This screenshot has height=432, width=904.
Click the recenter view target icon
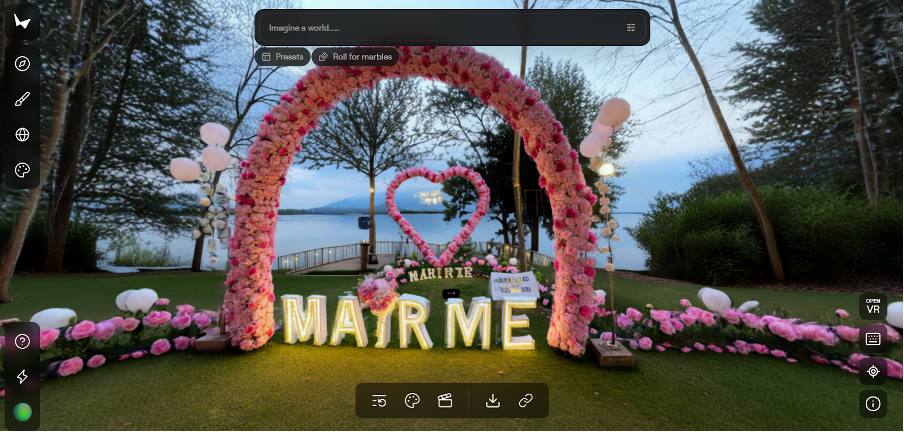(x=873, y=371)
